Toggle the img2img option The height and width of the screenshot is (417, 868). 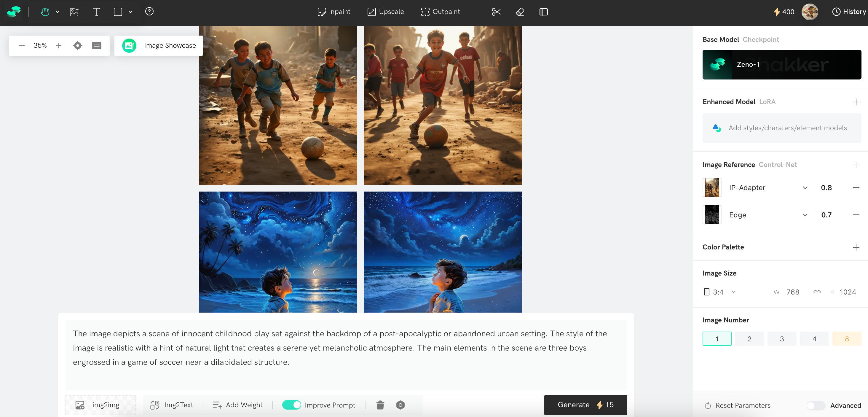click(100, 405)
